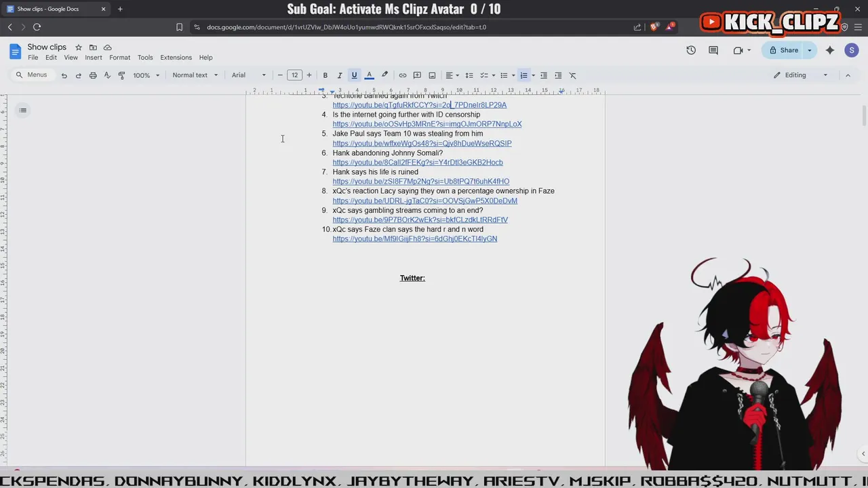Show document outline icon

22,110
